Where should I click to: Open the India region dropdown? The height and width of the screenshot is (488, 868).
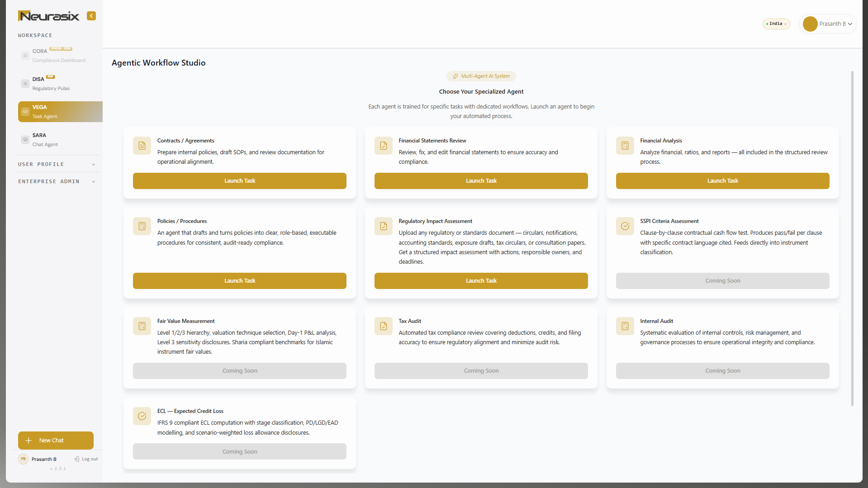(x=776, y=24)
